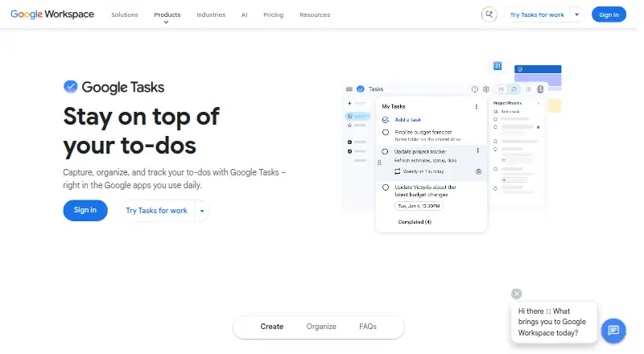Click the user avatar in the Tasks mockup
This screenshot has width=644, height=354.
coord(540,89)
